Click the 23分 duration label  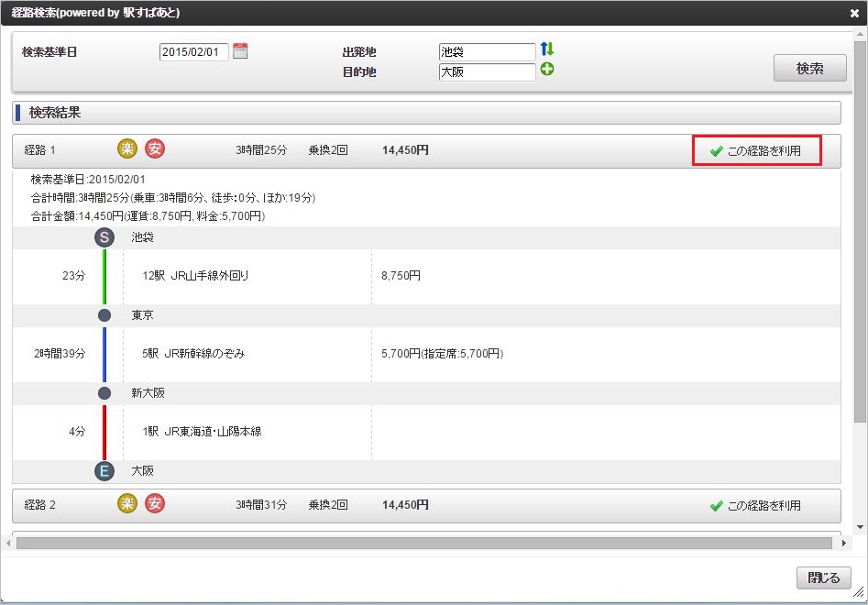click(73, 276)
